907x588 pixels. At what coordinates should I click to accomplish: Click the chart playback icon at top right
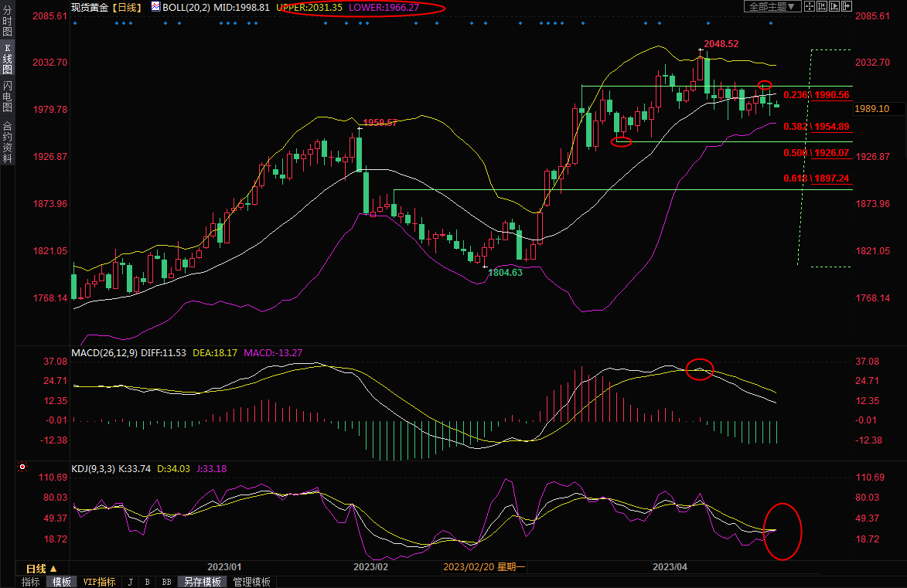[x=834, y=6]
